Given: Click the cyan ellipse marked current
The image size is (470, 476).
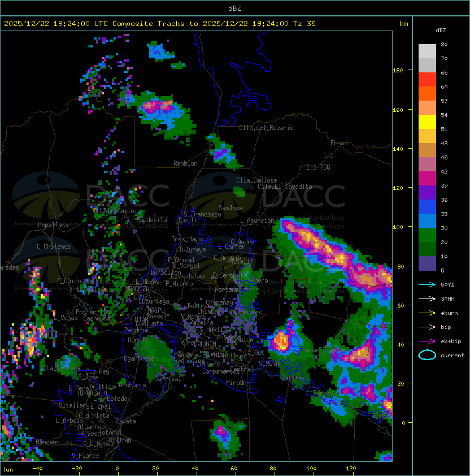Looking at the screenshot, I should [x=427, y=355].
